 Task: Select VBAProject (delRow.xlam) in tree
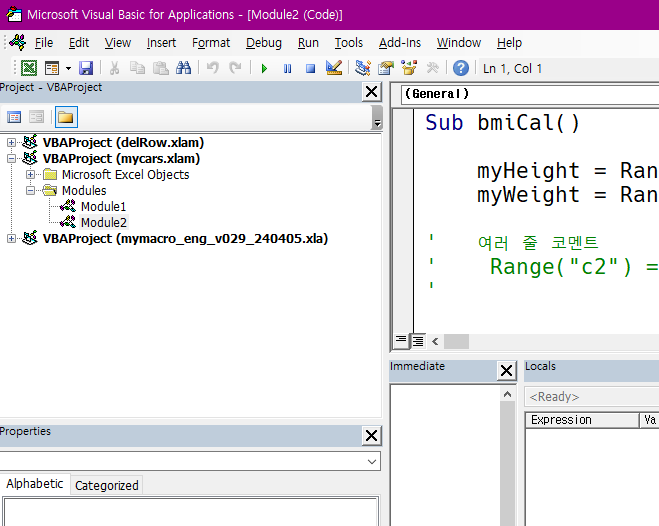pyautogui.click(x=123, y=142)
